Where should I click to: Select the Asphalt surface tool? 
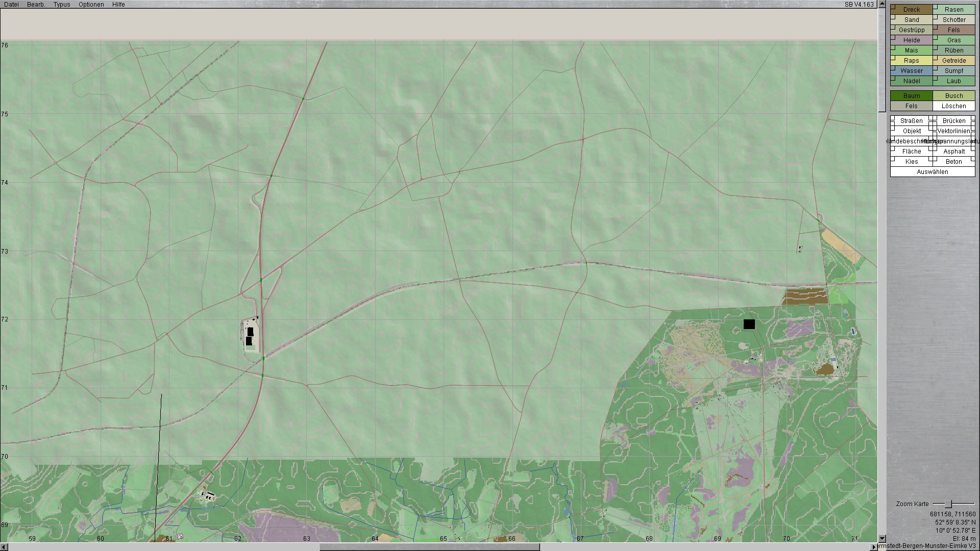953,152
